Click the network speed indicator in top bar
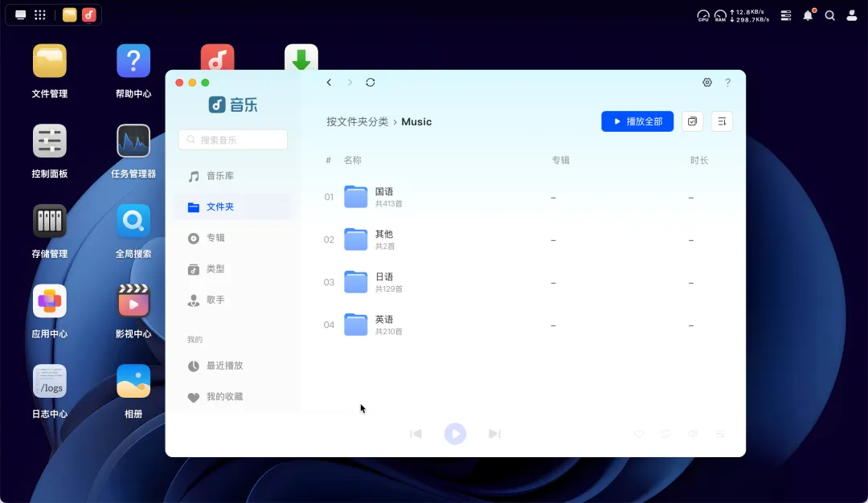 click(x=750, y=15)
